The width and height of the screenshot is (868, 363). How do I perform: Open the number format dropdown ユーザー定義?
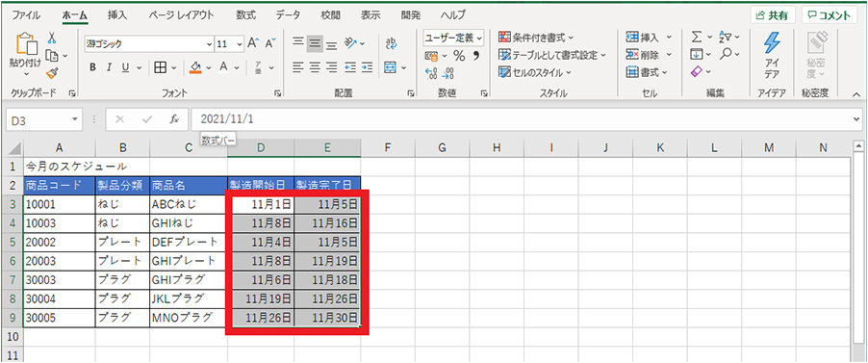pyautogui.click(x=479, y=38)
